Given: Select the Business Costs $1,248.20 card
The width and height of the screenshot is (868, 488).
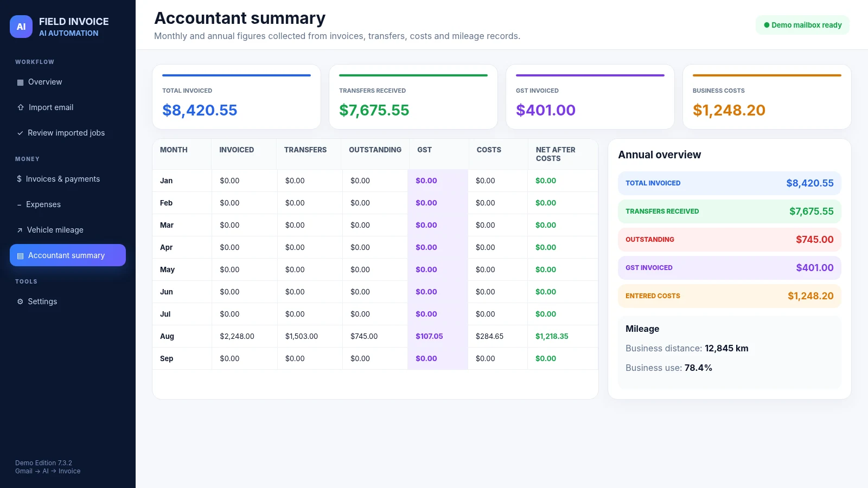Looking at the screenshot, I should tap(767, 97).
